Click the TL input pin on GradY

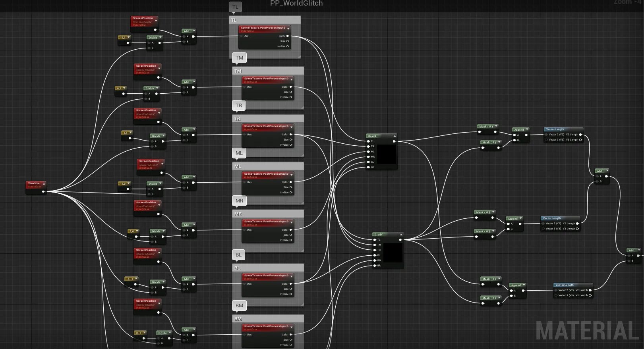click(375, 240)
